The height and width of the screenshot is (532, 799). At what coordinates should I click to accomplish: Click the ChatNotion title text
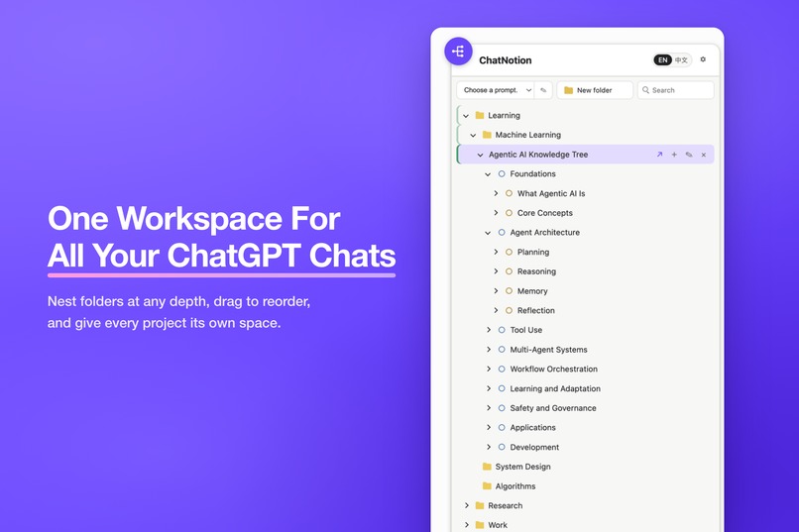pos(505,60)
